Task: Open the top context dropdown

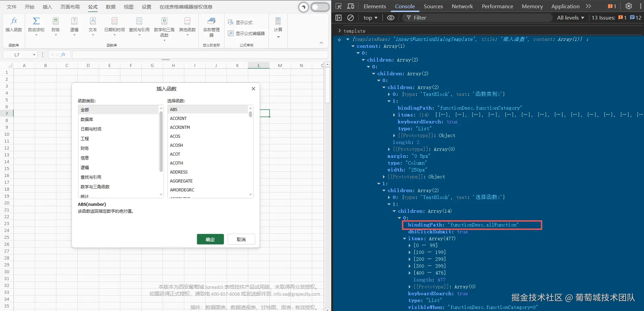Action: click(x=370, y=18)
